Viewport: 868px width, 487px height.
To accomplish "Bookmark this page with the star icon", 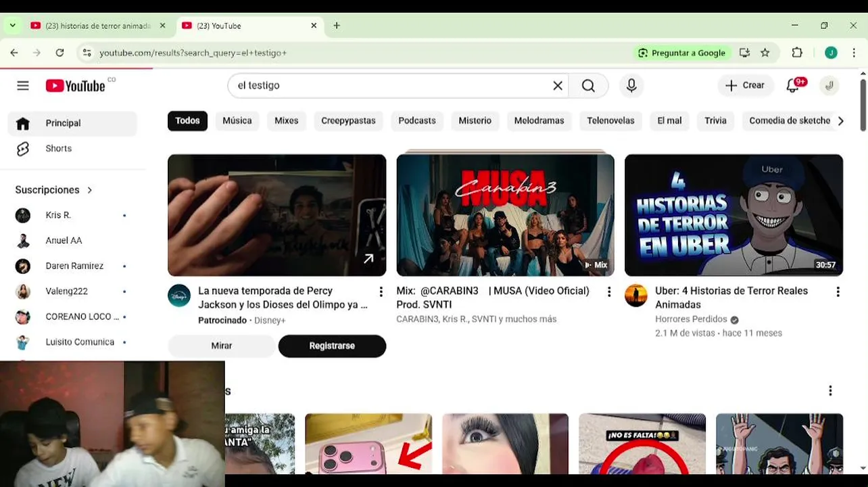I will [765, 53].
